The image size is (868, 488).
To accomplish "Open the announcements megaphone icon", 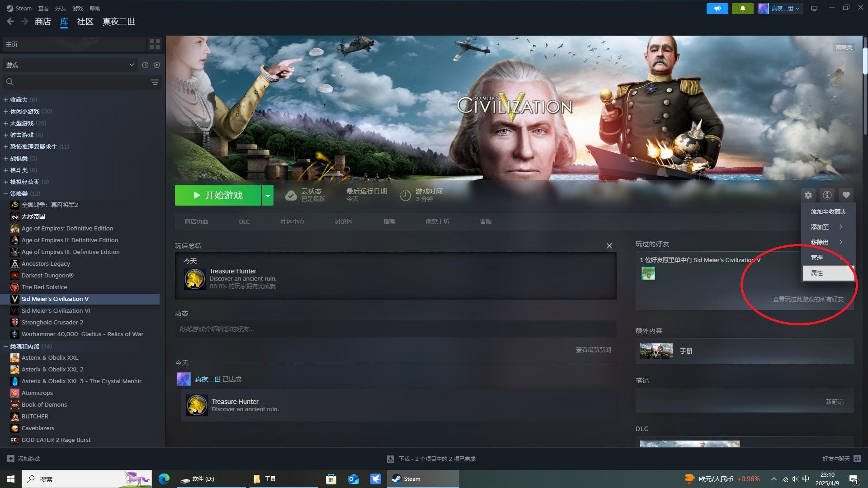I will point(717,8).
